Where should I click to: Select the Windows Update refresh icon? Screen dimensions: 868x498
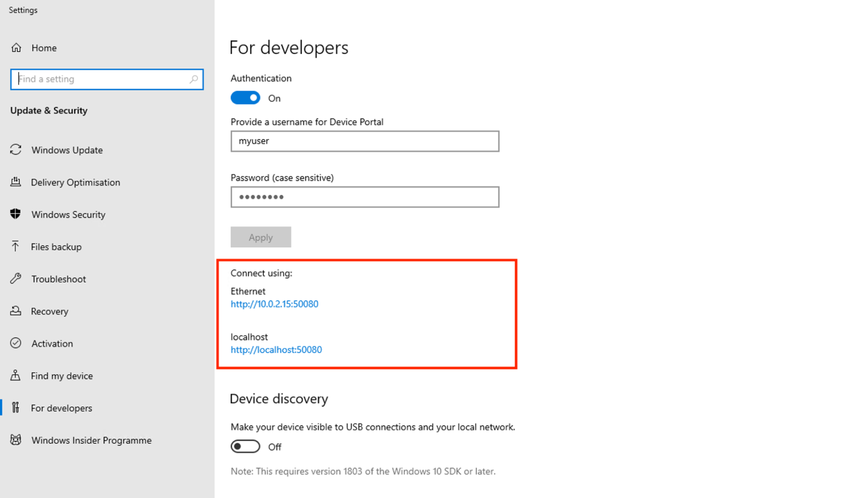(x=16, y=150)
